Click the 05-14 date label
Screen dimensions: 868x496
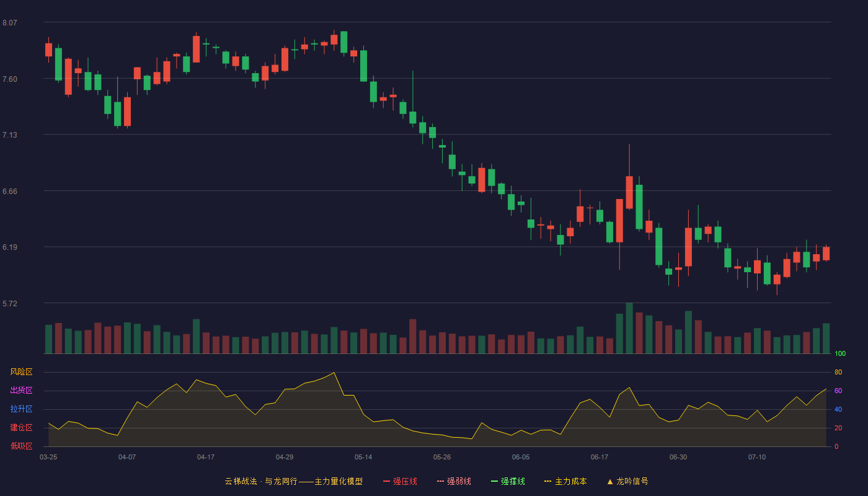click(x=363, y=457)
